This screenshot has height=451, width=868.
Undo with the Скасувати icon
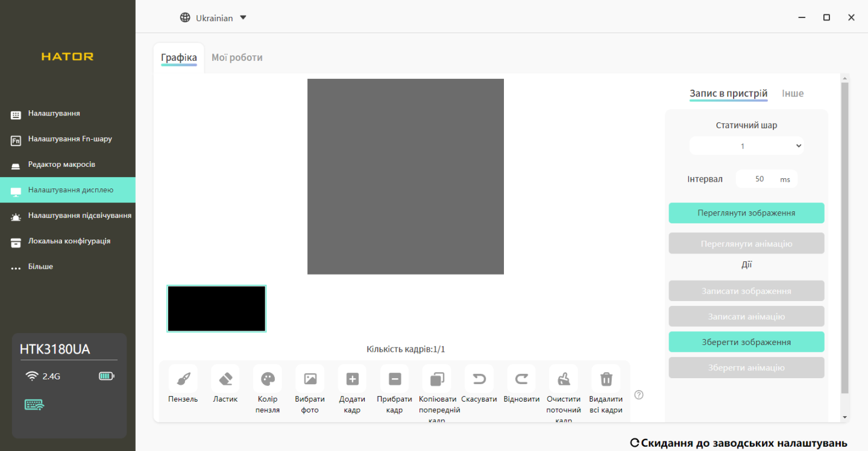(479, 379)
